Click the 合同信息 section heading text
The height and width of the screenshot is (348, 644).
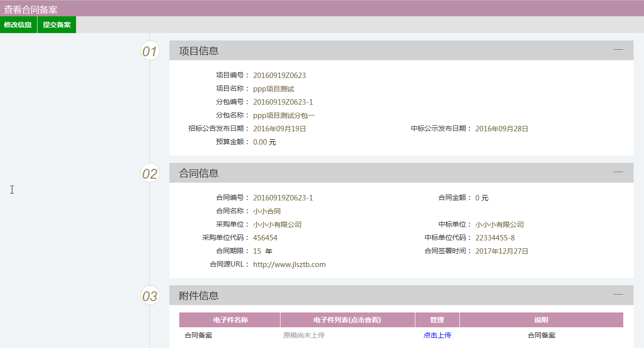[x=199, y=173]
